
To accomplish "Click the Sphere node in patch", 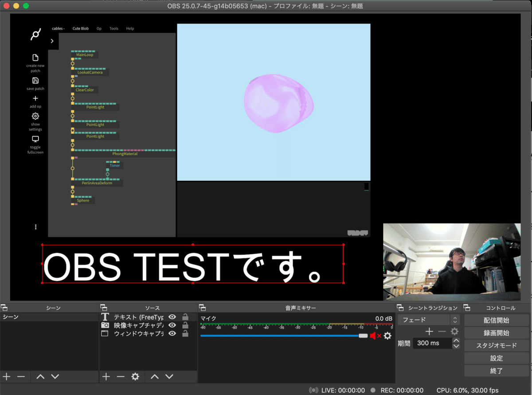I will click(x=83, y=200).
